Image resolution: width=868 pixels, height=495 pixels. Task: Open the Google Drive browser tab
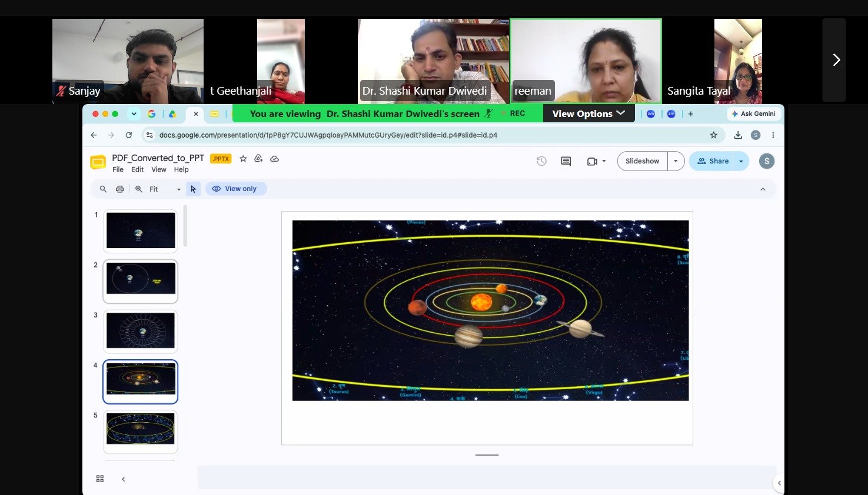172,114
